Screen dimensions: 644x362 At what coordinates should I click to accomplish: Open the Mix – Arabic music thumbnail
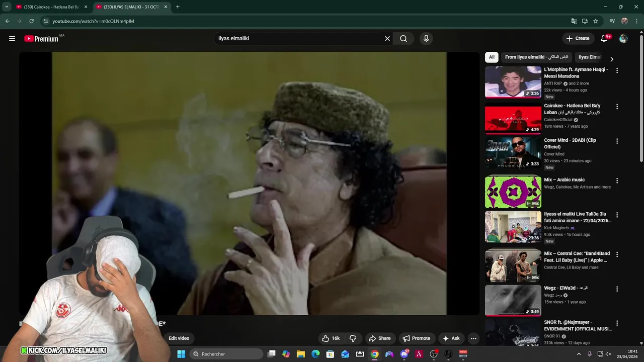513,192
